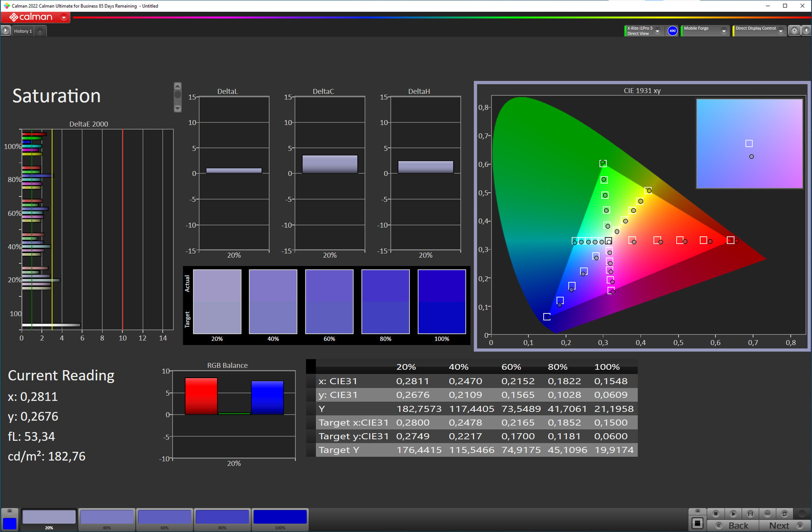Click the read series bracket icon
The height and width of the screenshot is (532, 812).
(x=750, y=513)
